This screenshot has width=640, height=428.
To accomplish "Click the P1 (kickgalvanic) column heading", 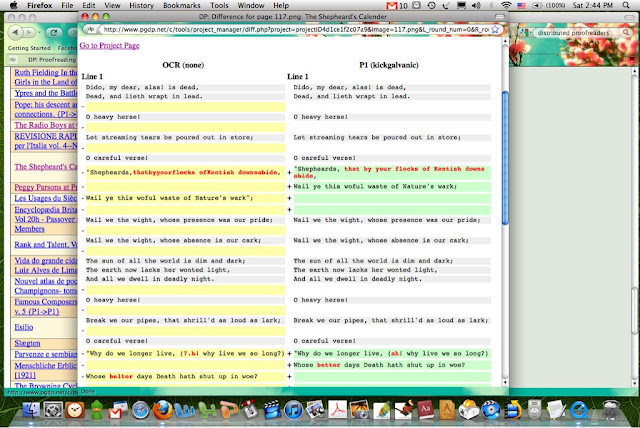I will pyautogui.click(x=389, y=65).
